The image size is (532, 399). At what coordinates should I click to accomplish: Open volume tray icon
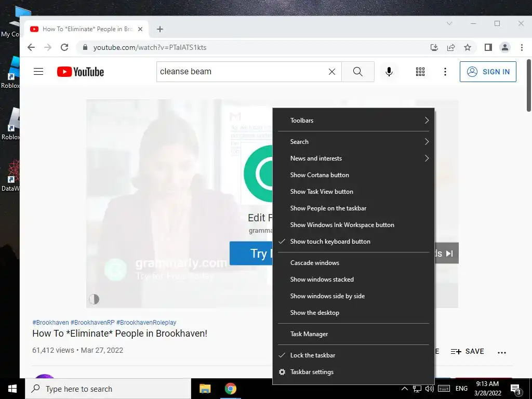(430, 389)
